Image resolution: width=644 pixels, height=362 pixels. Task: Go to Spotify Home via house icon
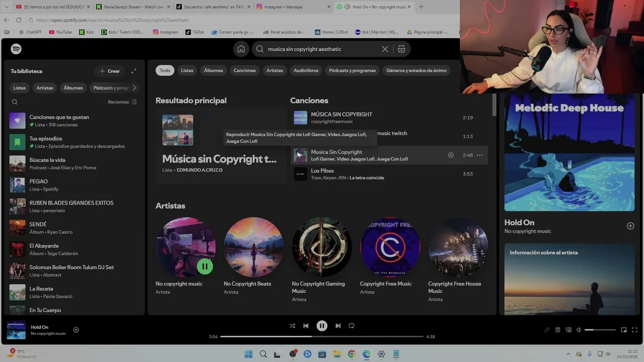(x=241, y=49)
